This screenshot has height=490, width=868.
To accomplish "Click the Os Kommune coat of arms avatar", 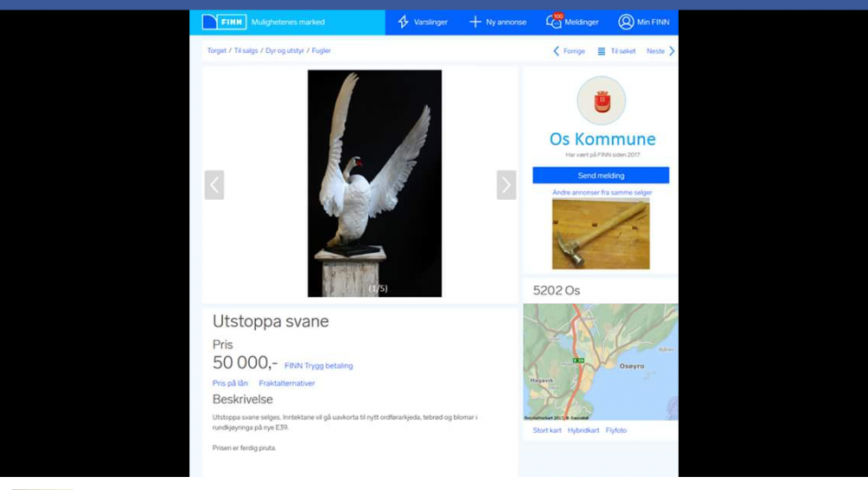I will click(x=602, y=100).
